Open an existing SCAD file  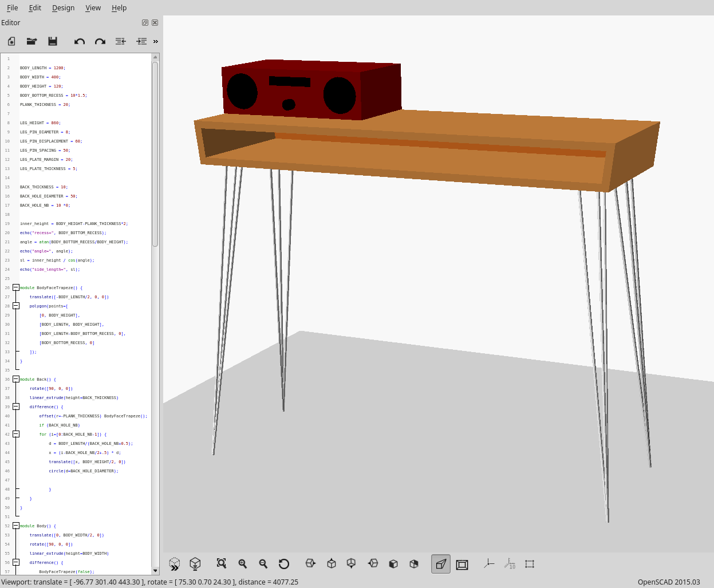[31, 41]
